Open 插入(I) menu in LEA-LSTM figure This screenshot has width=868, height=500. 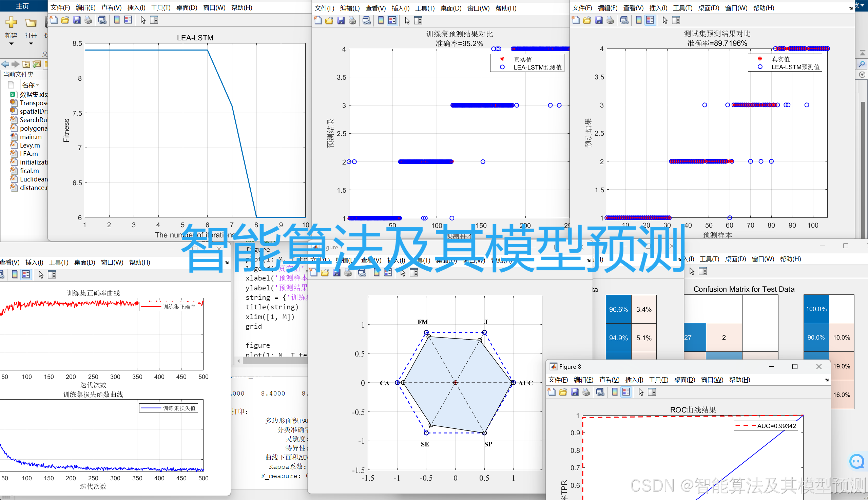[x=136, y=7]
